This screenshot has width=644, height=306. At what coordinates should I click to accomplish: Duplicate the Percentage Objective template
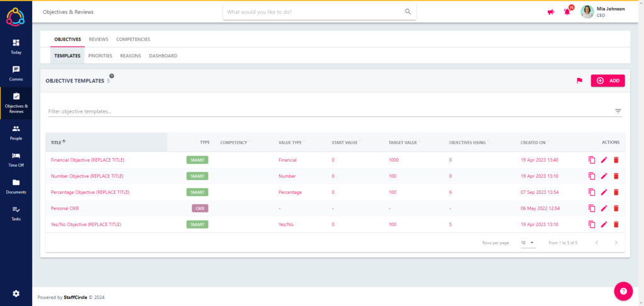click(x=592, y=192)
